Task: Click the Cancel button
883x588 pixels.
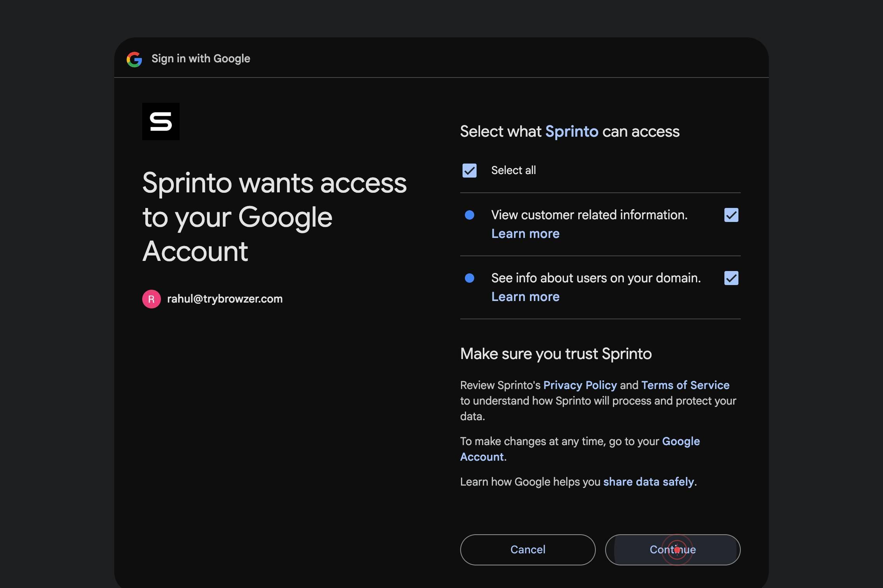Action: (x=528, y=550)
